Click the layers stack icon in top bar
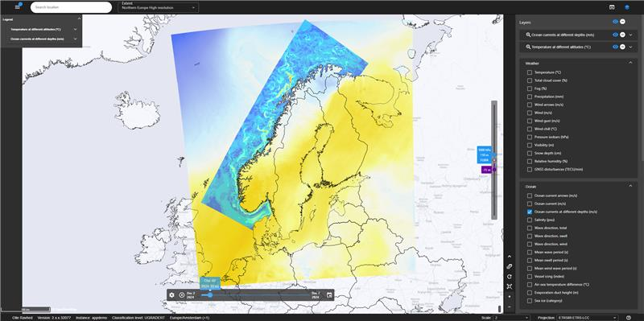The image size is (644, 321). [627, 7]
